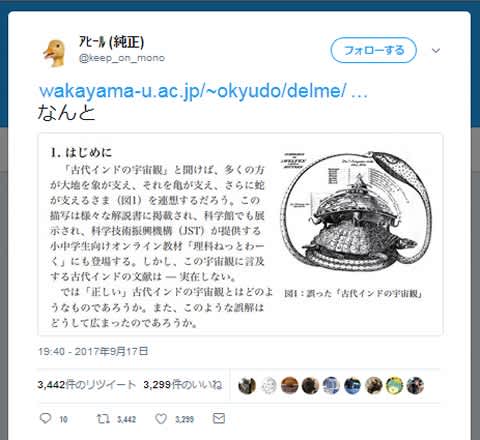Send via direct message envelope icon
This screenshot has width=480, height=440.
click(219, 418)
